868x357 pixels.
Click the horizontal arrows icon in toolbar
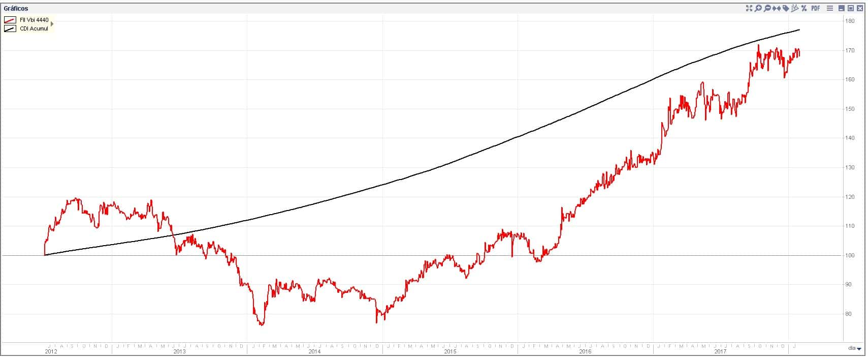776,8
